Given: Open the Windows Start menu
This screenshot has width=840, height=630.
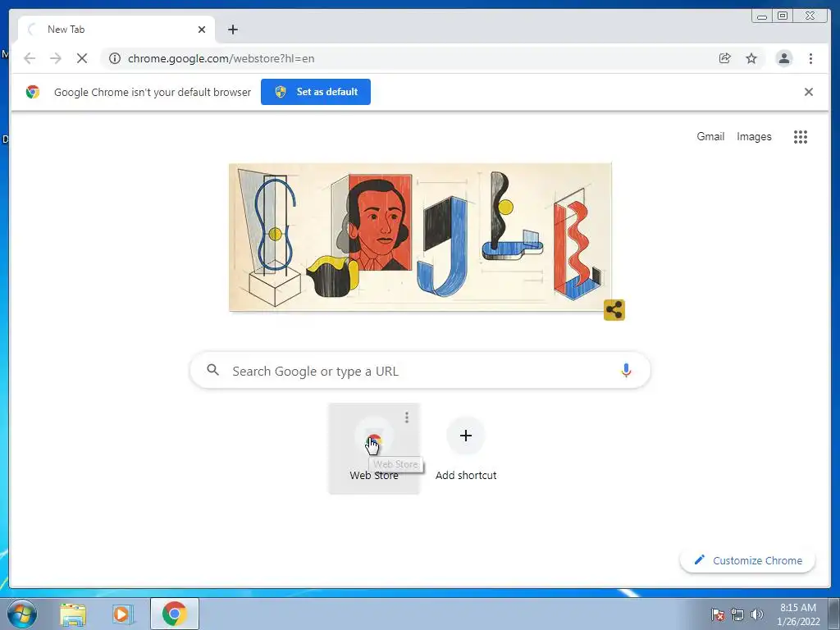Looking at the screenshot, I should pyautogui.click(x=22, y=614).
